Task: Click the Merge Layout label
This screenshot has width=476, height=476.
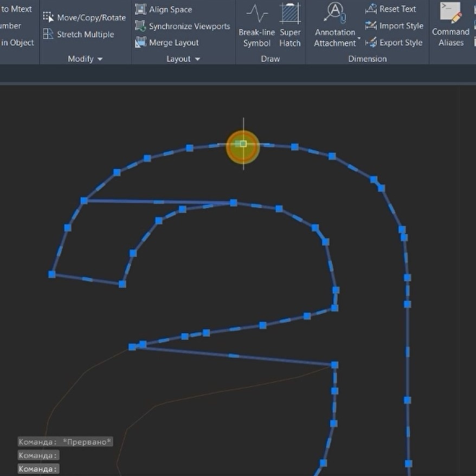Action: (x=173, y=43)
